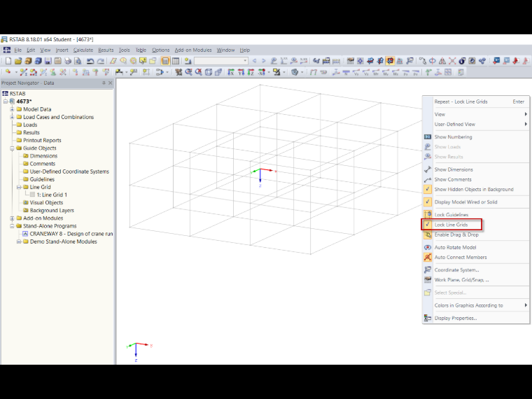Open the File menu
Image resolution: width=532 pixels, height=399 pixels.
[x=17, y=50]
